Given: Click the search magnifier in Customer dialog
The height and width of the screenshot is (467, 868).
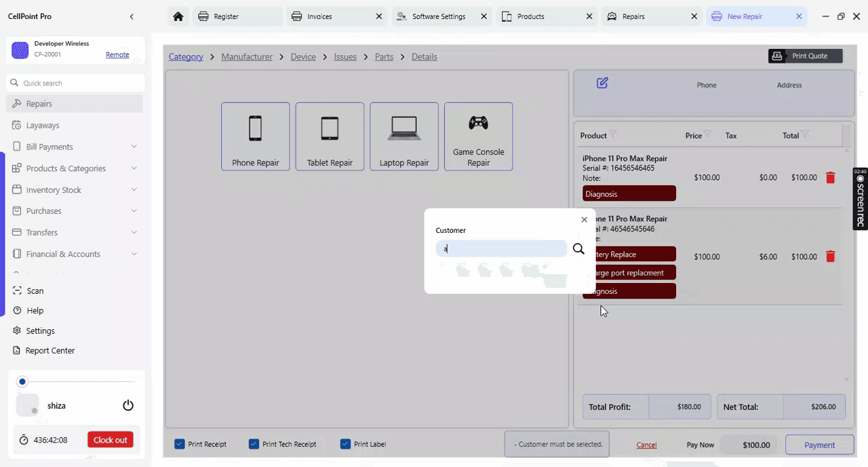Looking at the screenshot, I should [578, 249].
